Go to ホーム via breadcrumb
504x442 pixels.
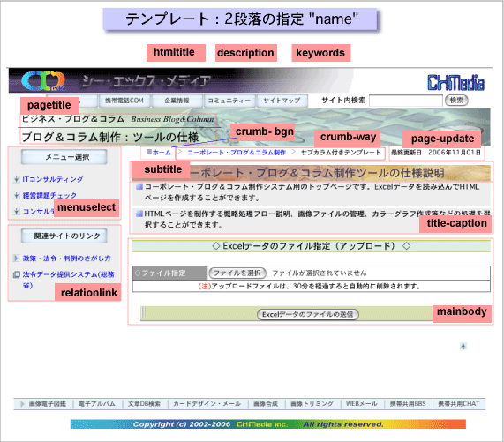click(162, 153)
